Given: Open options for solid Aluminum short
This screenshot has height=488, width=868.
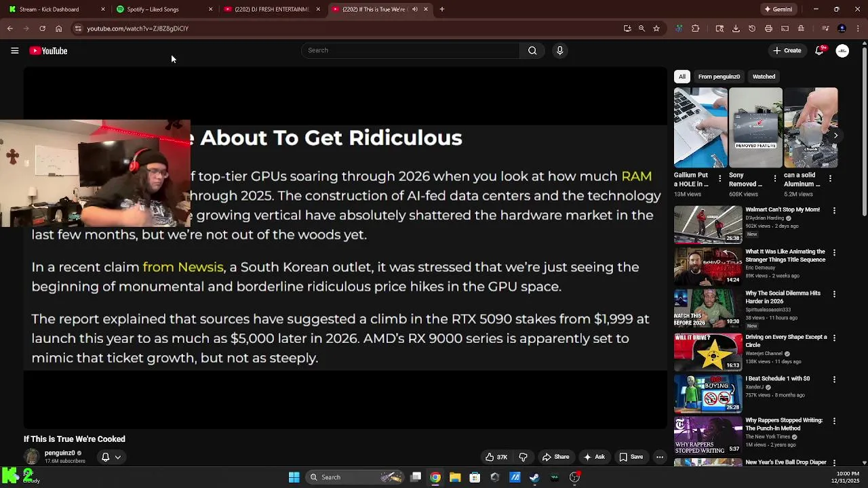Looking at the screenshot, I should (831, 179).
